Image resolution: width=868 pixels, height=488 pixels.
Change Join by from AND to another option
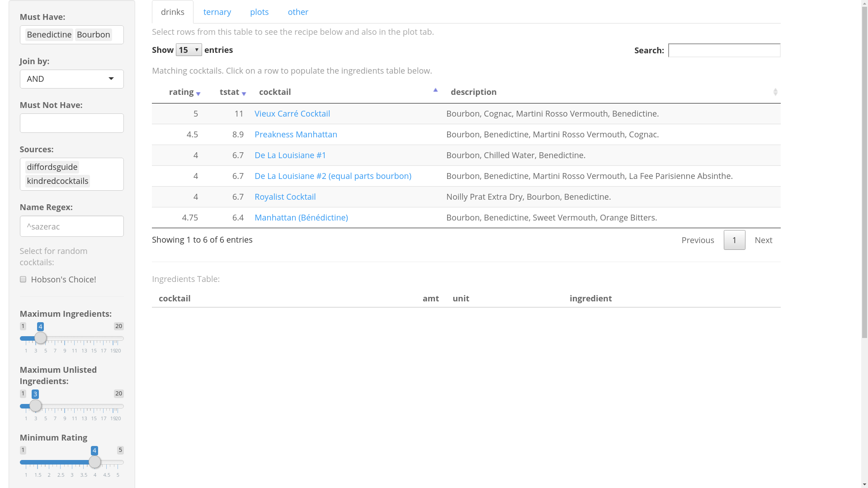coord(71,79)
